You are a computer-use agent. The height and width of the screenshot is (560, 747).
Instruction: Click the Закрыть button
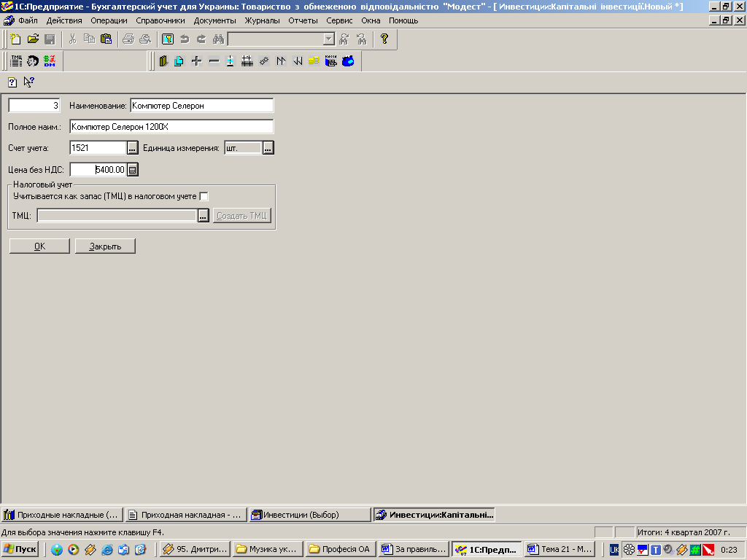tap(105, 246)
